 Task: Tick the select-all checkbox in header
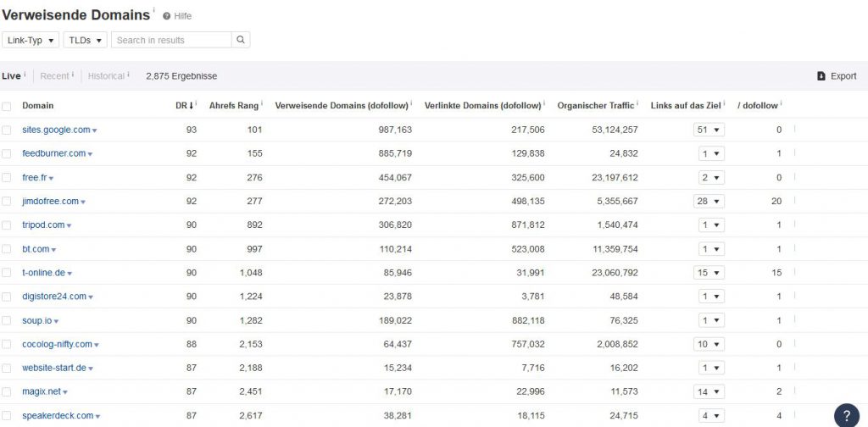click(6, 106)
